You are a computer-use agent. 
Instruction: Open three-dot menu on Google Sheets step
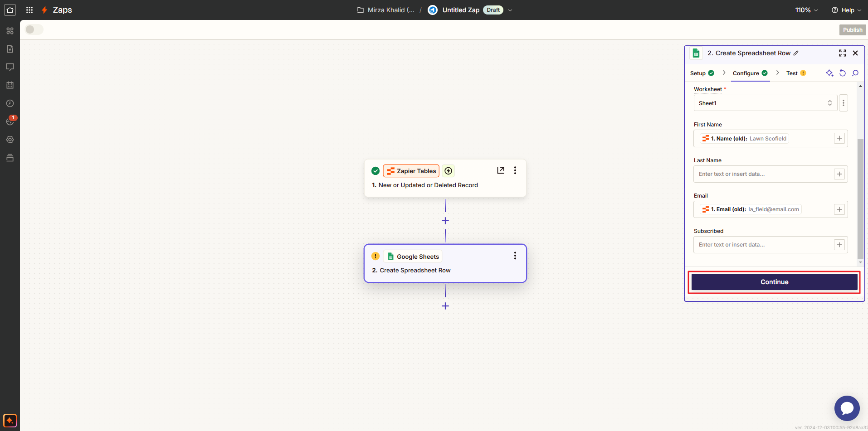[515, 256]
